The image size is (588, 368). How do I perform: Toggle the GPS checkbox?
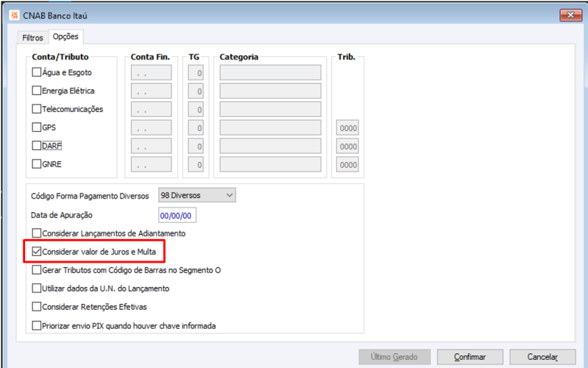click(36, 127)
